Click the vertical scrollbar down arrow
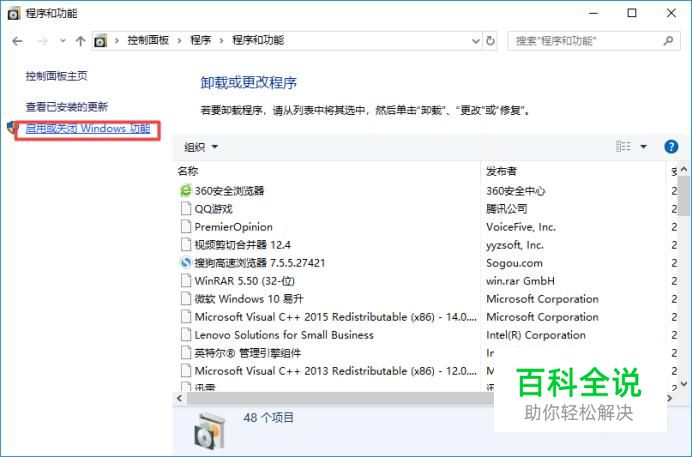This screenshot has height=457, width=692. click(x=684, y=384)
